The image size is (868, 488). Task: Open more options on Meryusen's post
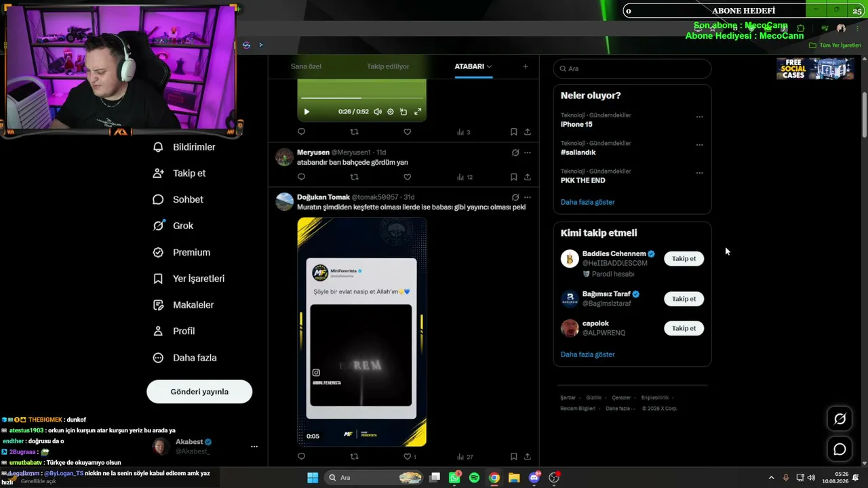(528, 152)
